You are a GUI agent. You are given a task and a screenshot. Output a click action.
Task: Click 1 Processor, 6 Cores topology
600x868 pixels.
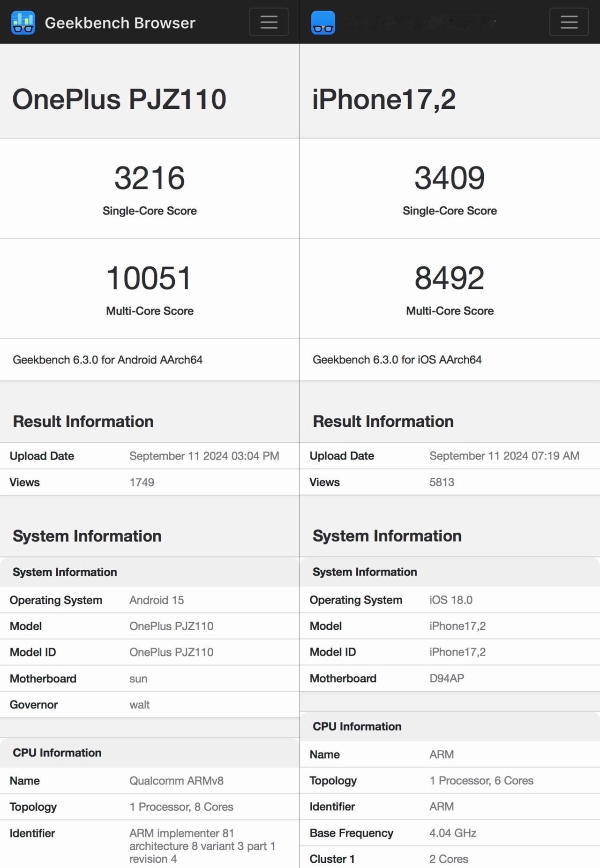point(481,780)
